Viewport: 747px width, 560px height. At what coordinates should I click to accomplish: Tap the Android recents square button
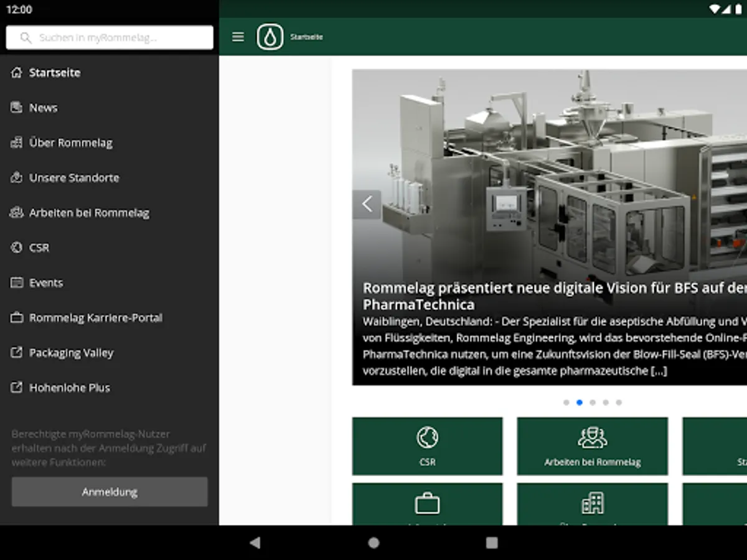[492, 543]
